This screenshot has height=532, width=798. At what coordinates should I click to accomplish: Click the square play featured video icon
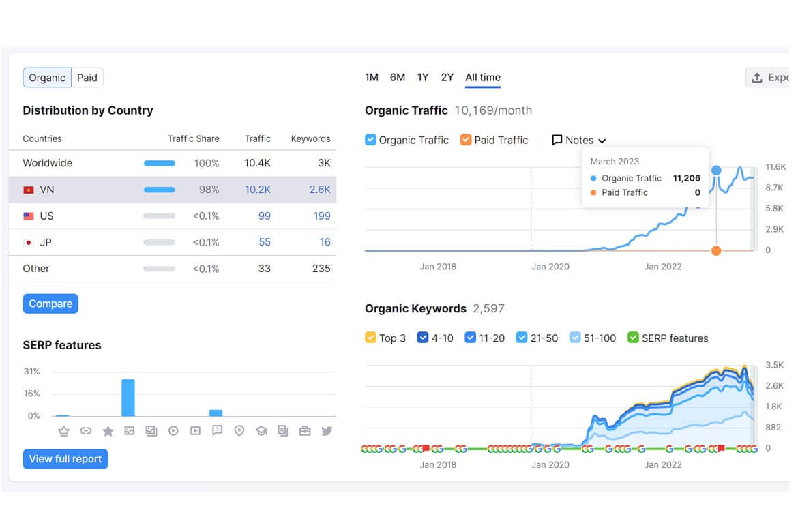(195, 431)
